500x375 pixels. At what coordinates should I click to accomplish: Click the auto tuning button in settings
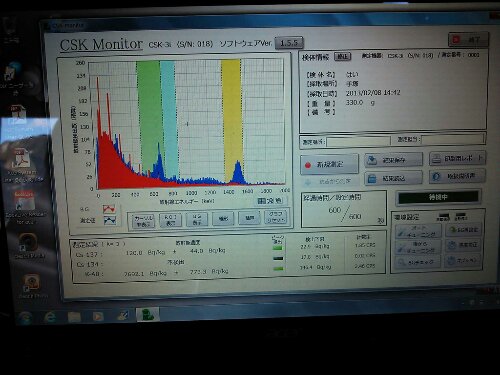419,231
